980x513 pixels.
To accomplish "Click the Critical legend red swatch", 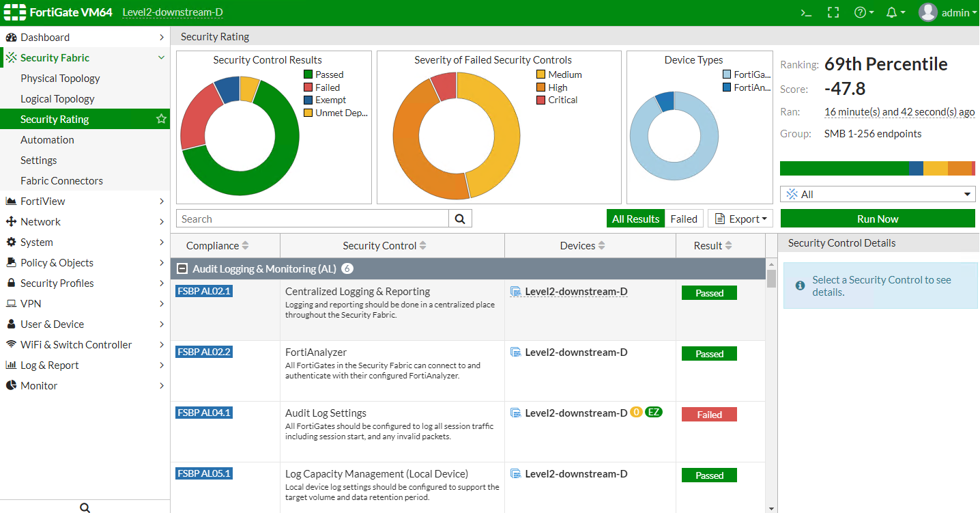I will click(541, 100).
